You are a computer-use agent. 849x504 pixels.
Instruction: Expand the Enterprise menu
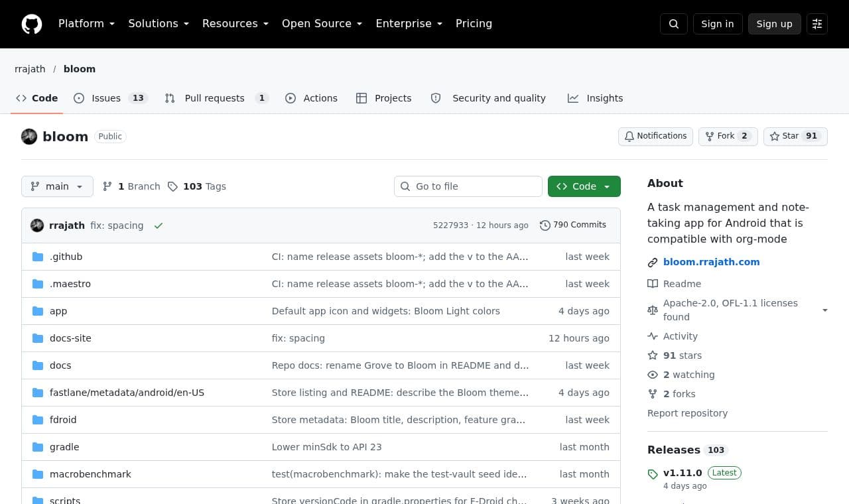(x=409, y=24)
